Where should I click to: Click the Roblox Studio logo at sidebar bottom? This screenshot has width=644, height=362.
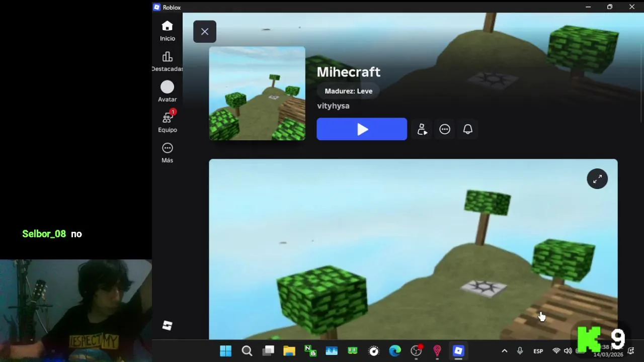[x=168, y=326]
